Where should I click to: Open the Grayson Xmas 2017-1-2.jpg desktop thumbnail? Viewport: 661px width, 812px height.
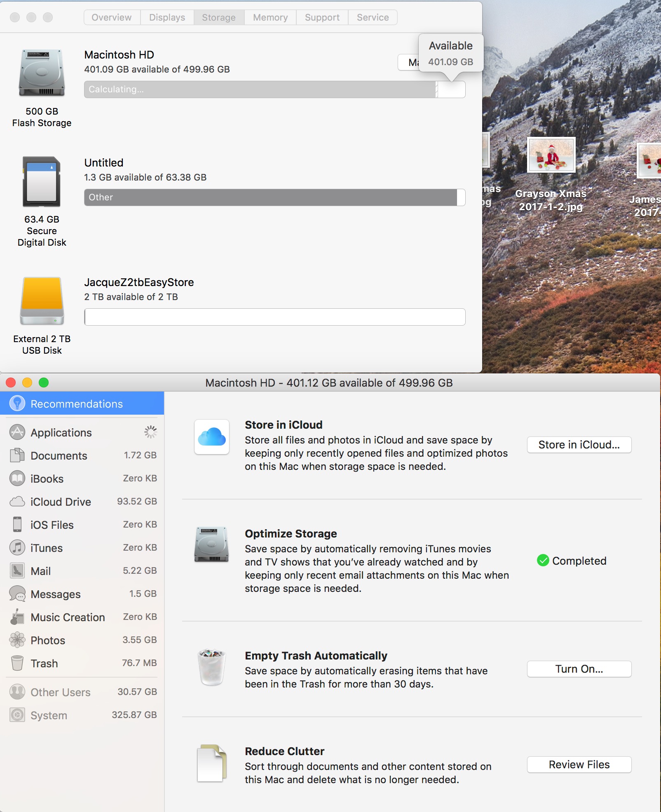tap(551, 155)
